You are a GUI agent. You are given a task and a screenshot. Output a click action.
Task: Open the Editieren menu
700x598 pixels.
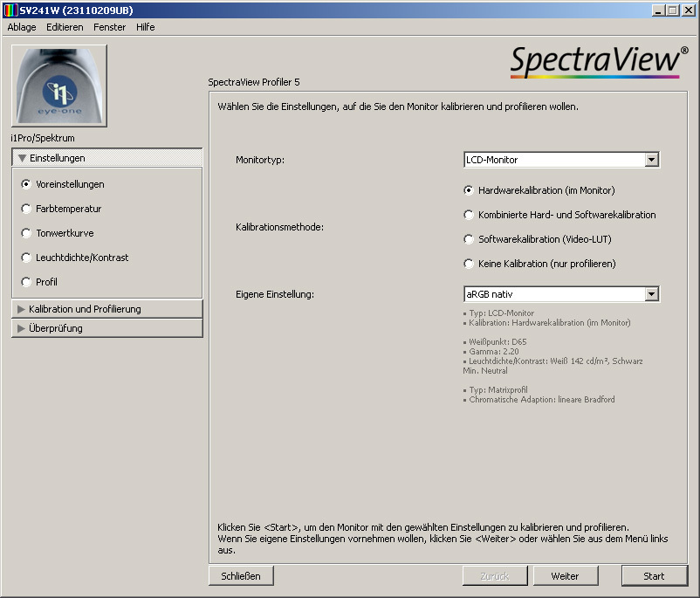point(65,27)
